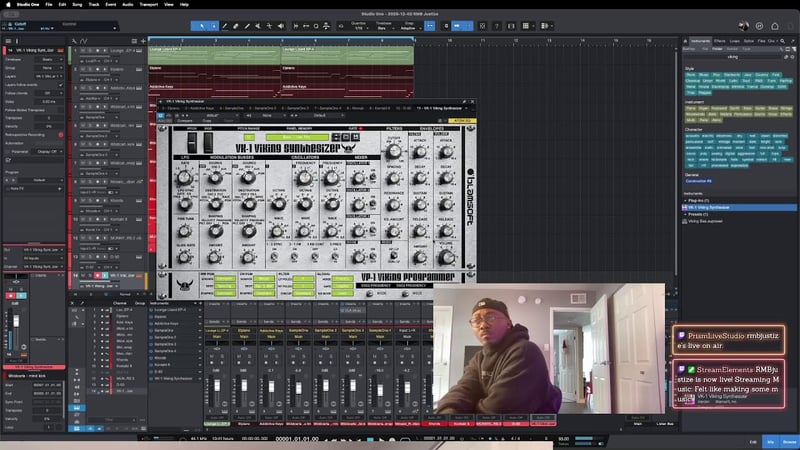Record-arm the Lounge Lizard EP-4 track

[x=97, y=51]
